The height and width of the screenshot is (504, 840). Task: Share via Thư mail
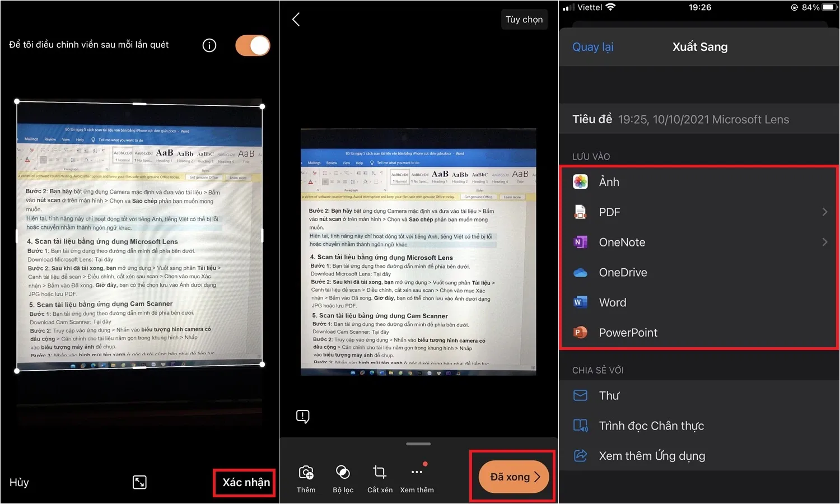pos(699,395)
